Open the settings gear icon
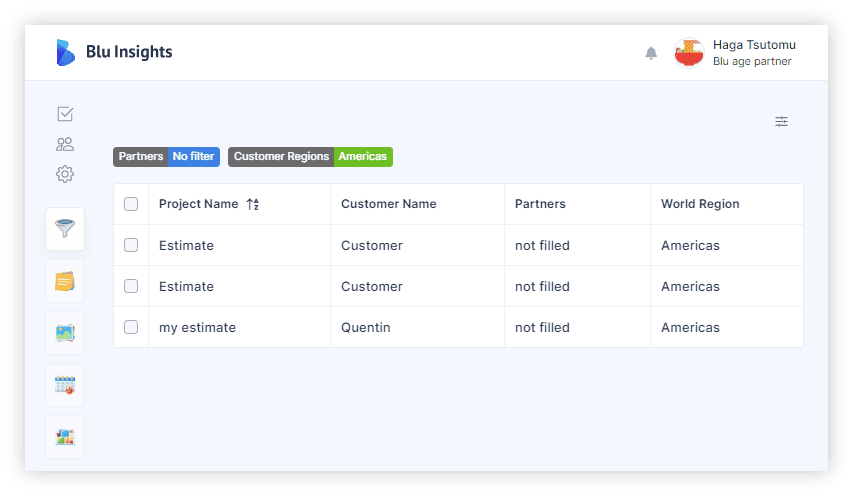The width and height of the screenshot is (853, 496). click(65, 174)
